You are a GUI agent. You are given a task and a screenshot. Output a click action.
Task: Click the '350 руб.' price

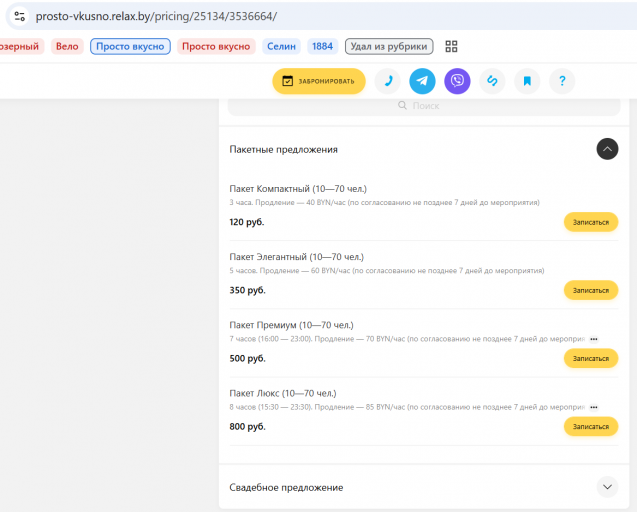click(x=247, y=291)
